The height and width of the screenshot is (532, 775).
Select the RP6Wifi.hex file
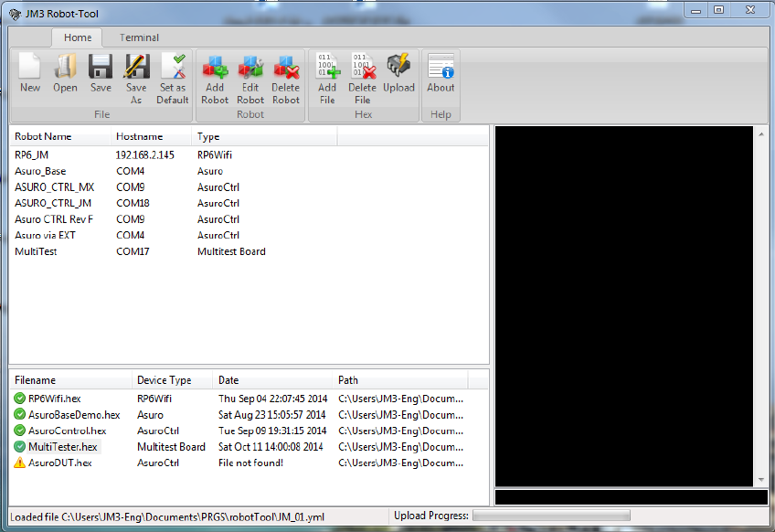click(54, 399)
